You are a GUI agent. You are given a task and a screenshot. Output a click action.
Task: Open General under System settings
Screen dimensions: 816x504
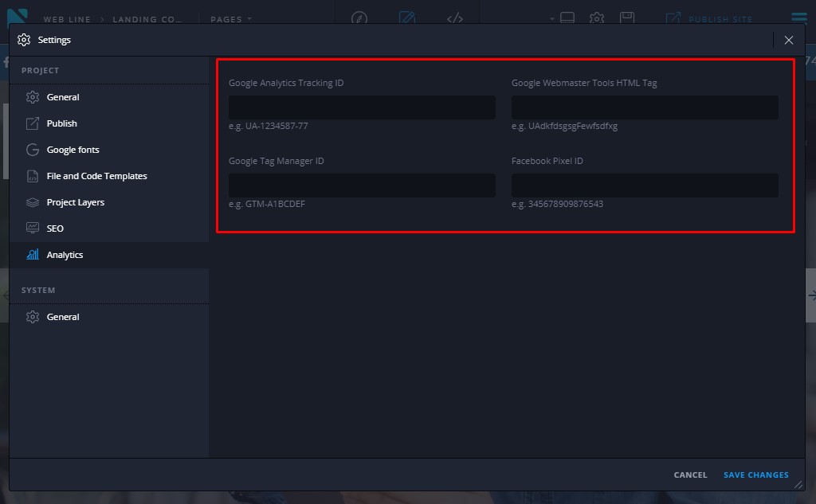tap(108, 317)
